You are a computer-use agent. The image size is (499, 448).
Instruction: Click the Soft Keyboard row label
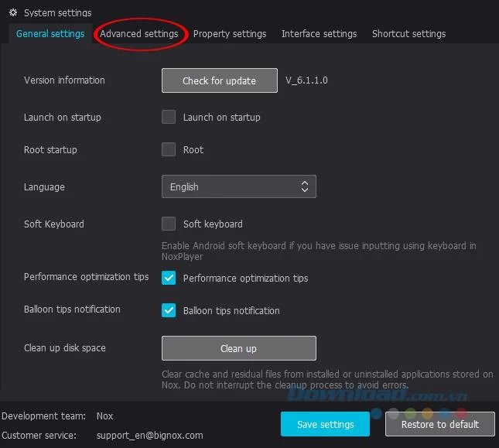(54, 224)
